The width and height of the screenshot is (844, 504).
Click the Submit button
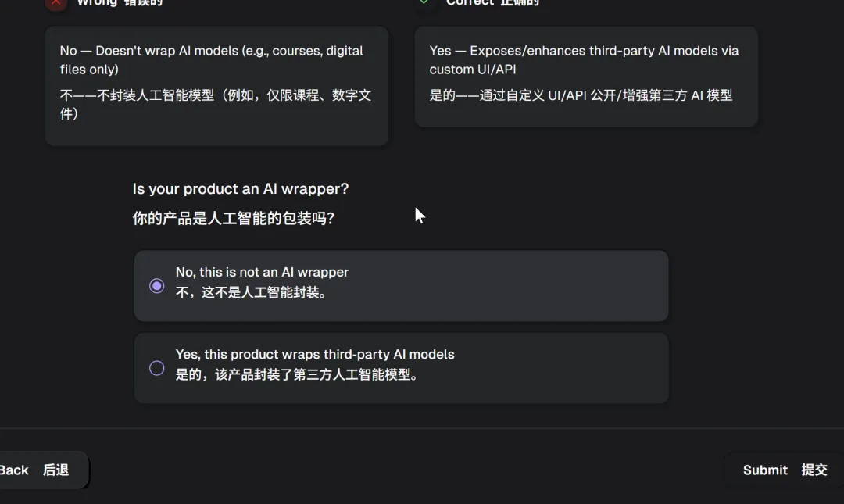tap(784, 470)
